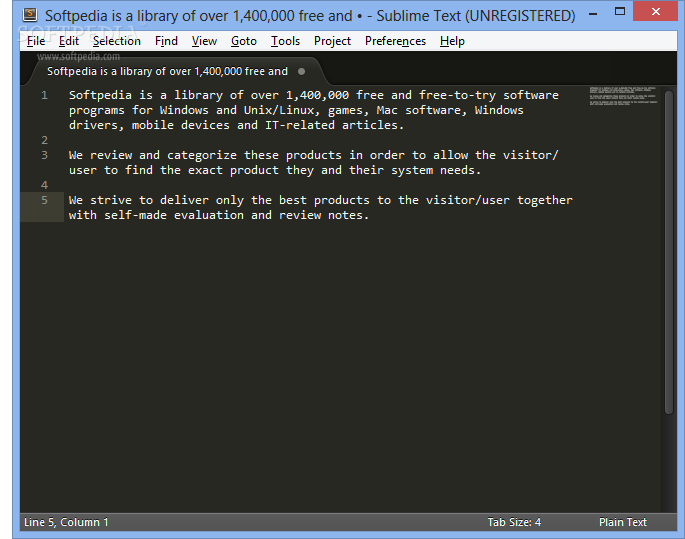Click the unsaved-changes dot on the tab
The image size is (685, 539).
tap(301, 71)
